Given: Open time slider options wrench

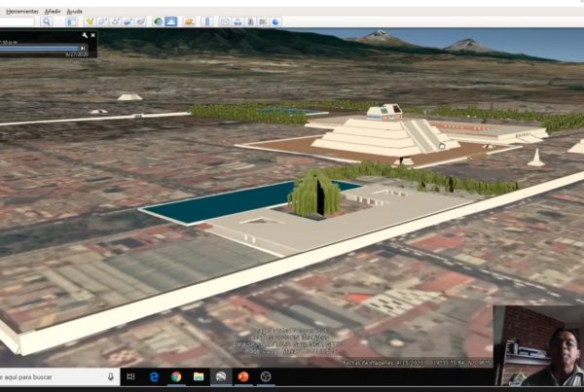Looking at the screenshot, I should (x=85, y=34).
